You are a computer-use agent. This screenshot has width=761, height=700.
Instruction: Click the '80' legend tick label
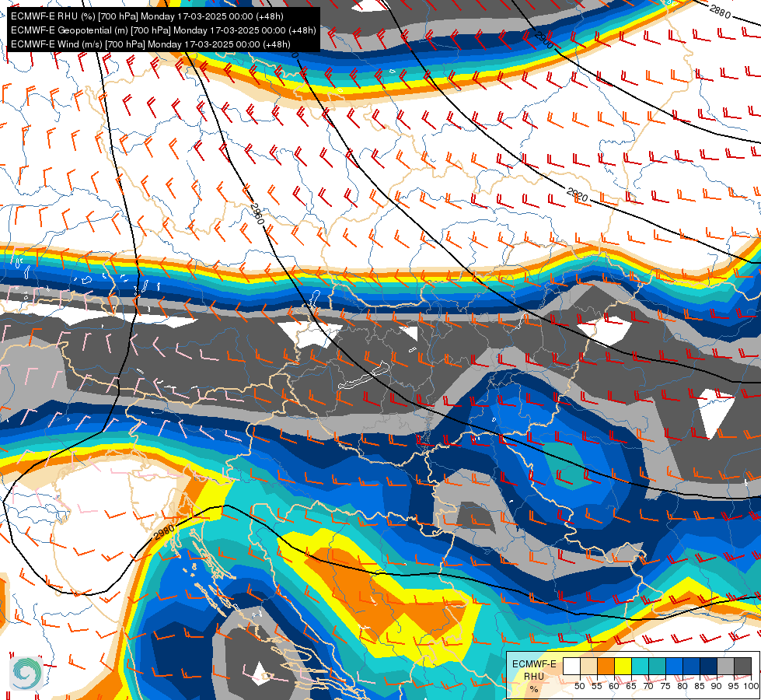tap(682, 686)
